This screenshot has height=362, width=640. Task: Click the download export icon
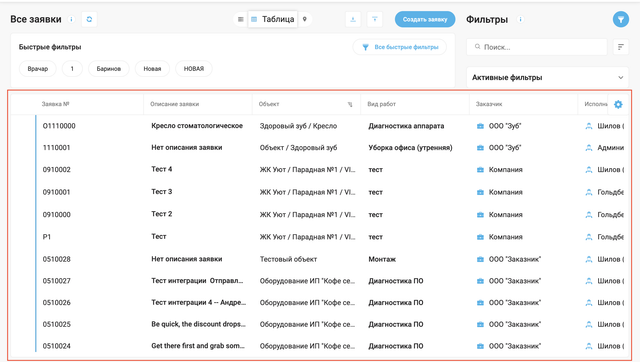(353, 19)
